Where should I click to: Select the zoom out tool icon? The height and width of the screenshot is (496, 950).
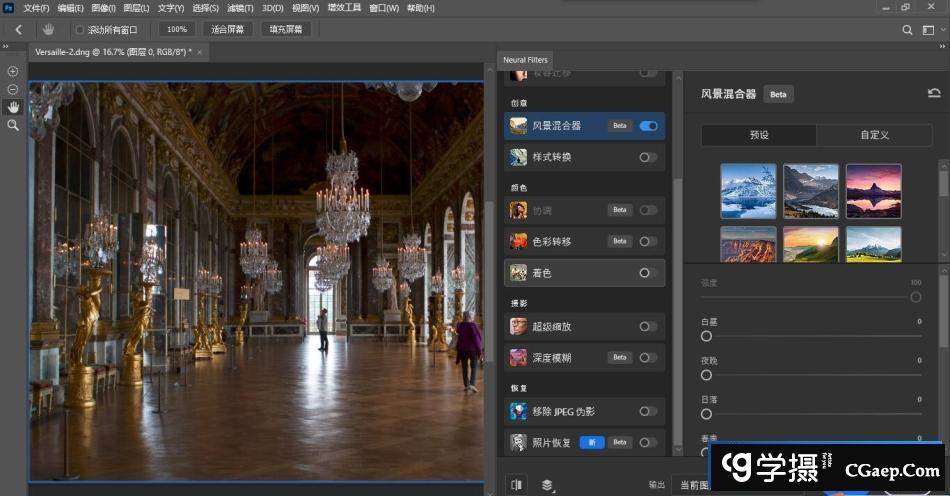tap(13, 89)
